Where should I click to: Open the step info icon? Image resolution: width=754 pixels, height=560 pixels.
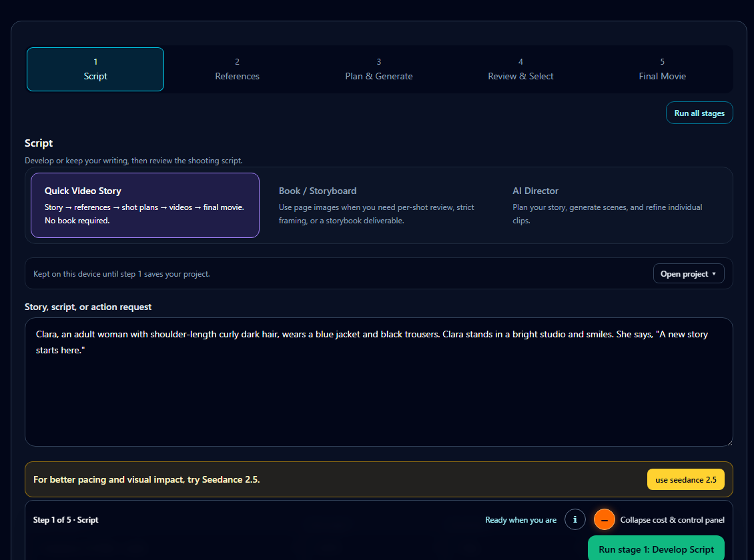(x=575, y=519)
